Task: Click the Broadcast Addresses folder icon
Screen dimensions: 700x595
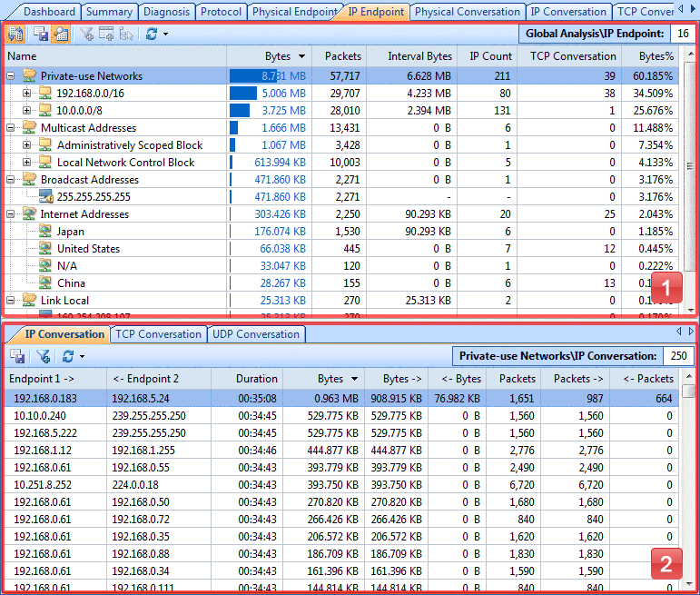Action: tap(29, 180)
